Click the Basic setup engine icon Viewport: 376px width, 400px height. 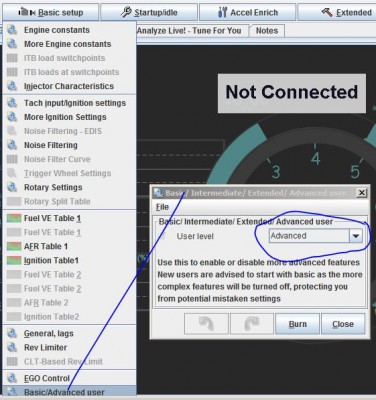point(27,12)
